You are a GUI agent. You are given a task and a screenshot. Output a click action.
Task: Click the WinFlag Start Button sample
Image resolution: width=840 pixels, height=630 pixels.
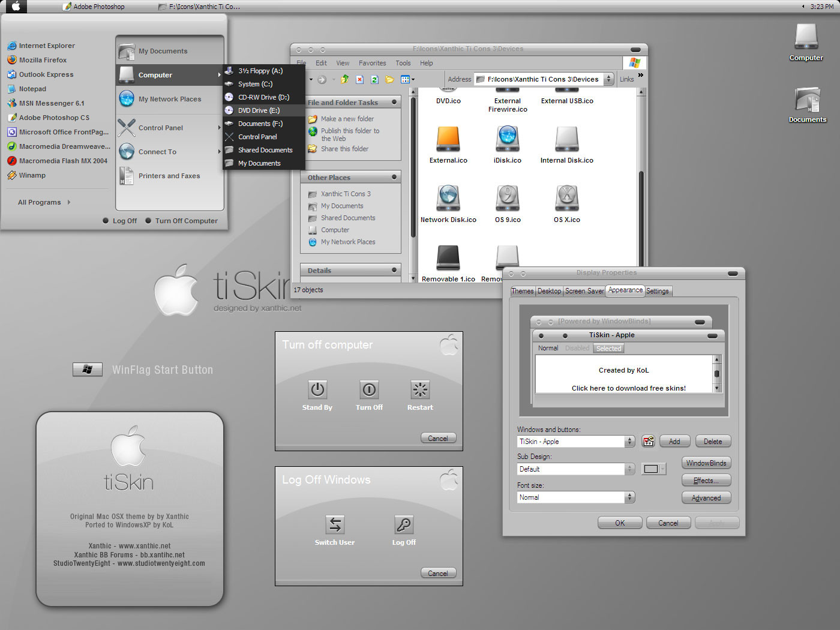(87, 370)
